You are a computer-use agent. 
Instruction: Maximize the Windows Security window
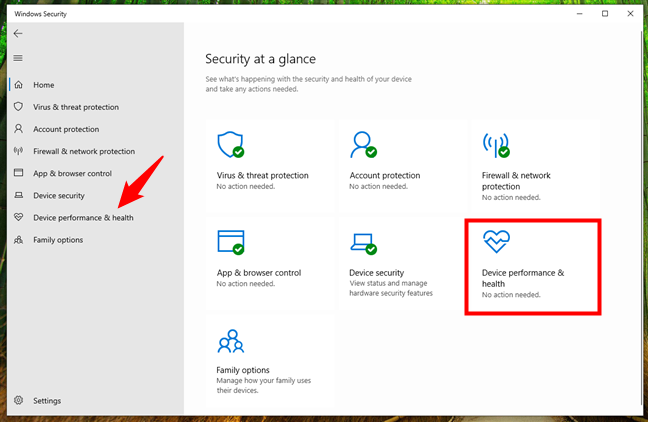[x=605, y=14]
